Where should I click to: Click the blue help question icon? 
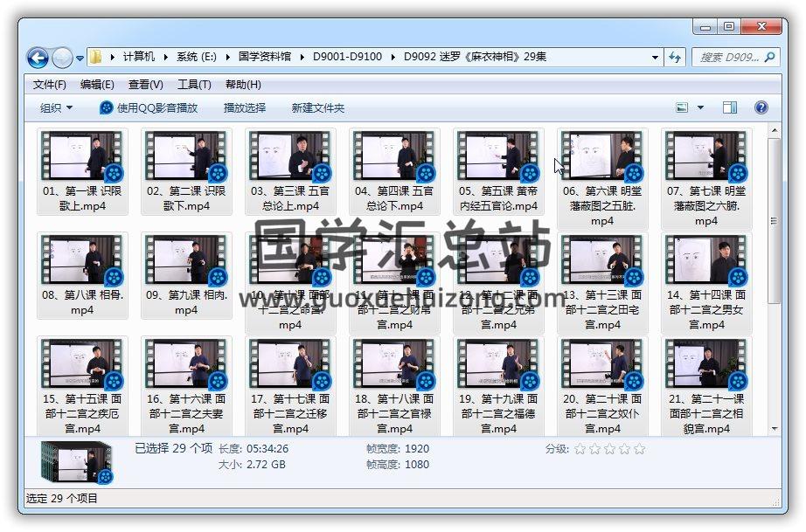pos(761,107)
